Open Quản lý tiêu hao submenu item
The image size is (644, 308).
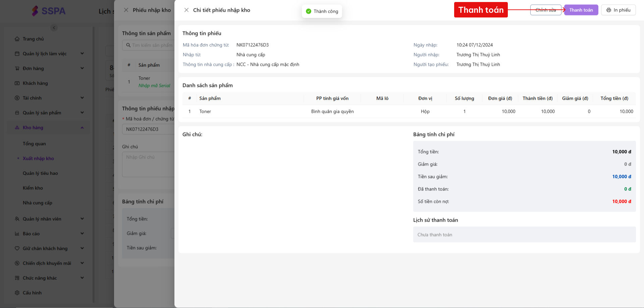40,173
